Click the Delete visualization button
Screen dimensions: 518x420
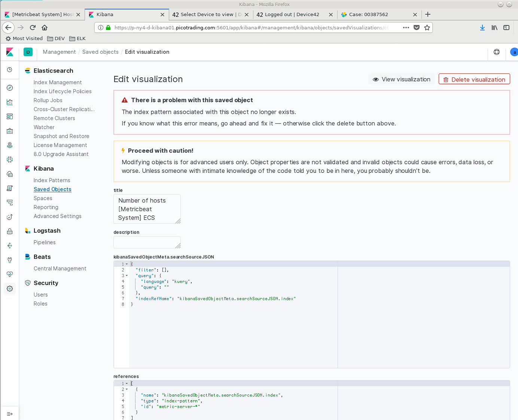474,79
